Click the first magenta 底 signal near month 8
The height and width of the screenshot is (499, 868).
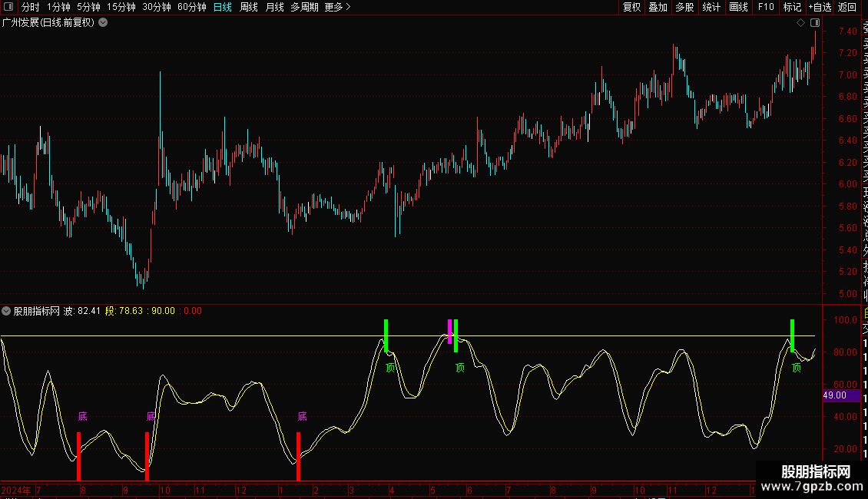point(82,417)
